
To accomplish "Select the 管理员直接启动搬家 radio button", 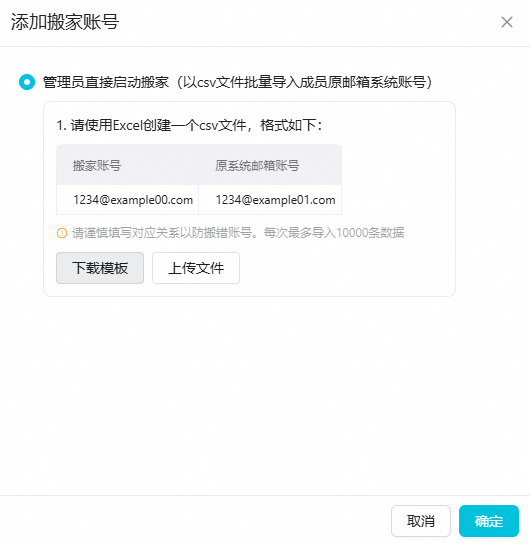I will click(x=27, y=82).
